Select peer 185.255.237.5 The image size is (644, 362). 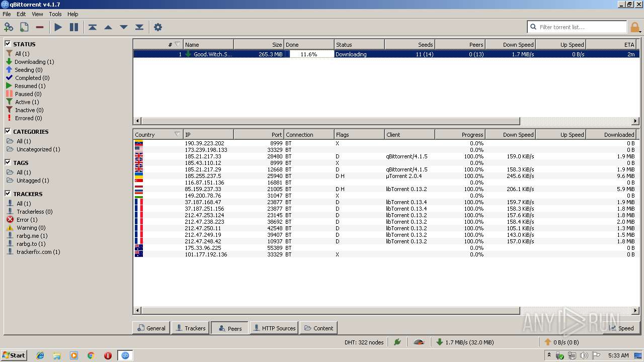coord(386,176)
